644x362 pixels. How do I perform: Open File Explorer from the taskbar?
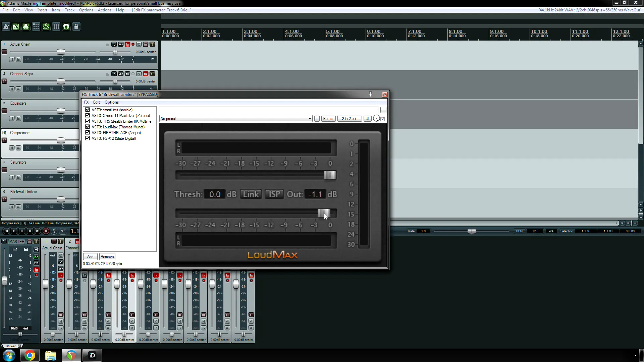tap(50, 355)
